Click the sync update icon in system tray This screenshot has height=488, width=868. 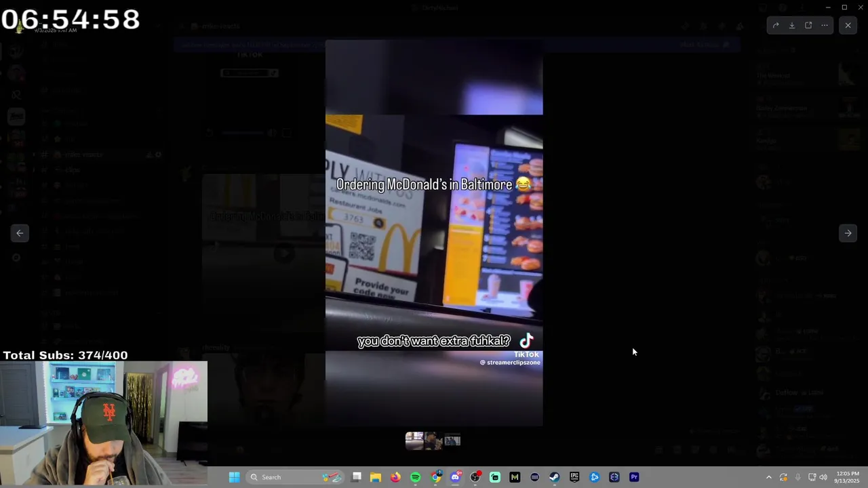[783, 477]
